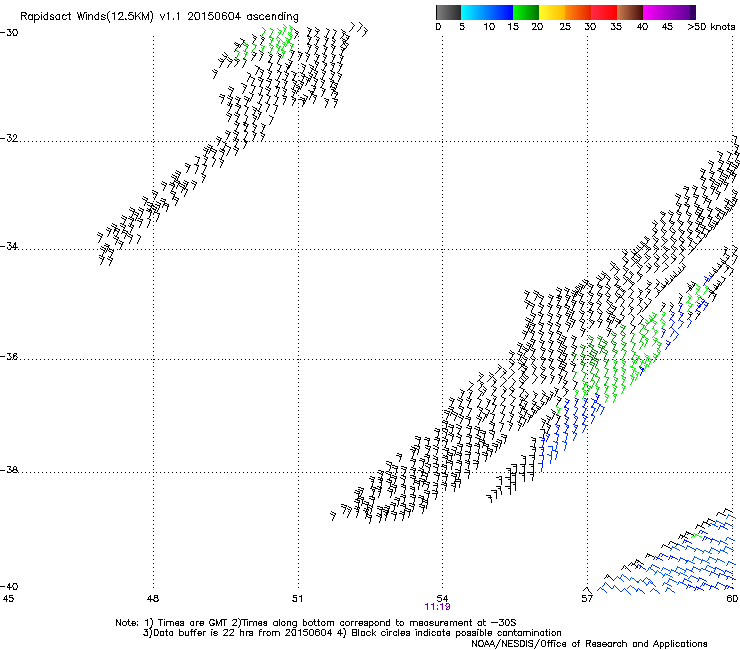Screen dimensions: 740x650
Task: Click the Rapidscat Winds title text
Action: pos(159,17)
